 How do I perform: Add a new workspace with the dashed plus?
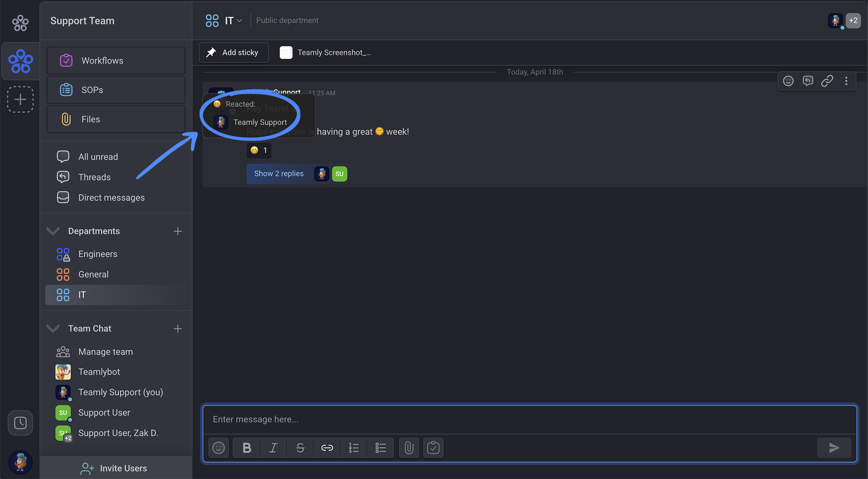(x=20, y=99)
